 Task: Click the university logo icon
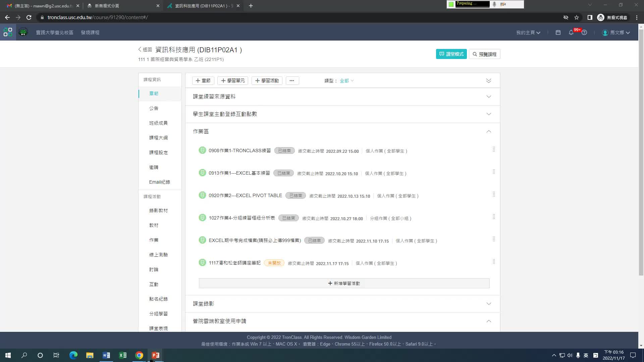click(x=23, y=32)
